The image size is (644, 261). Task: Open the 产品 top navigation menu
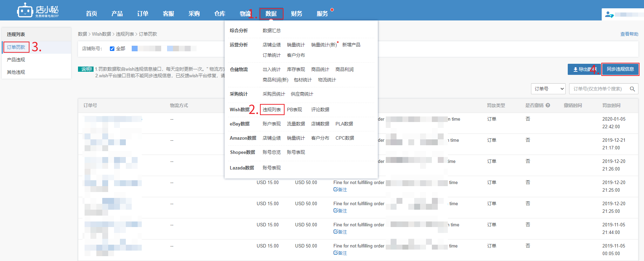(x=117, y=14)
